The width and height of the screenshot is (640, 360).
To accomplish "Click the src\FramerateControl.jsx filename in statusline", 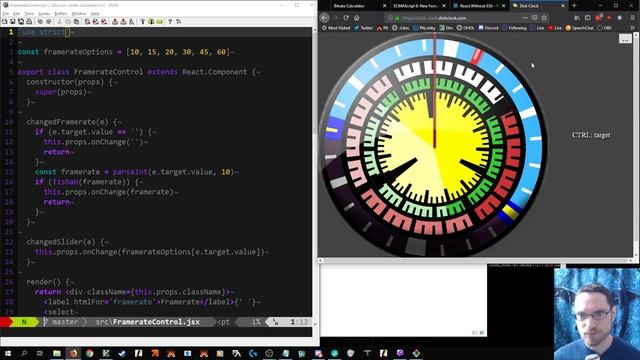I will click(x=148, y=322).
